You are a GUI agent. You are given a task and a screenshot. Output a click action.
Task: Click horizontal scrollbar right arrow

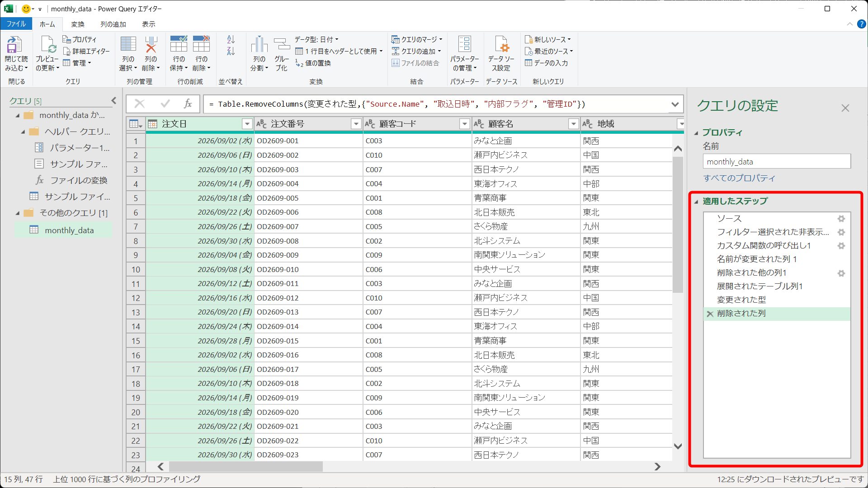click(x=657, y=466)
